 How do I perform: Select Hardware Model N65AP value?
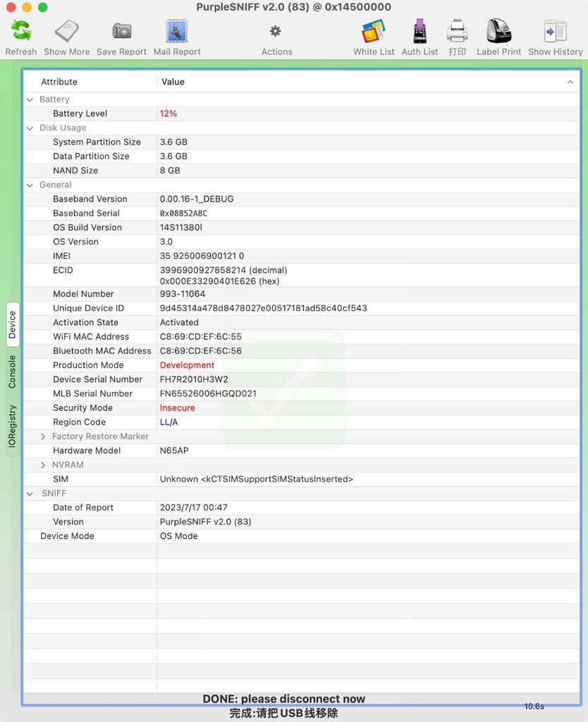point(174,451)
